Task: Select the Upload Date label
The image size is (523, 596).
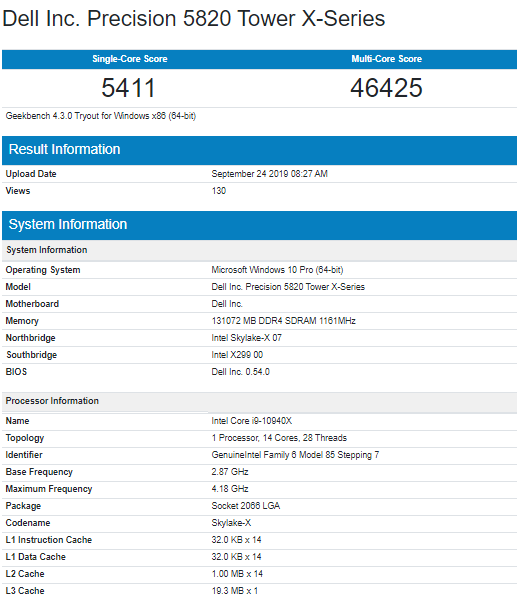Action: click(31, 174)
